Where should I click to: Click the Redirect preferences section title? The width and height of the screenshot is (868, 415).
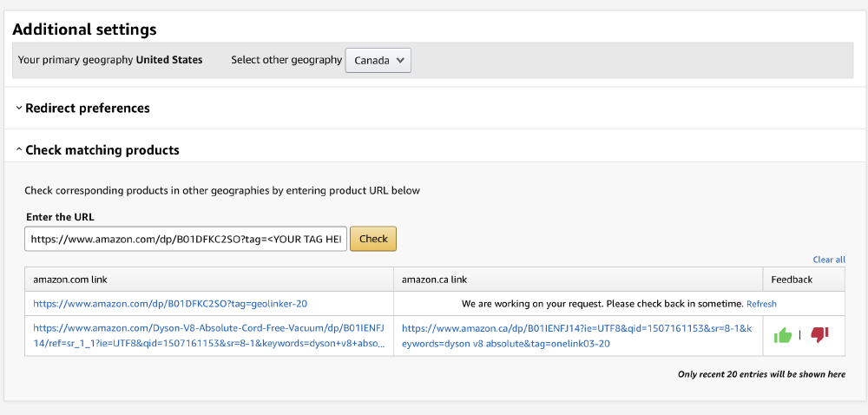click(88, 109)
